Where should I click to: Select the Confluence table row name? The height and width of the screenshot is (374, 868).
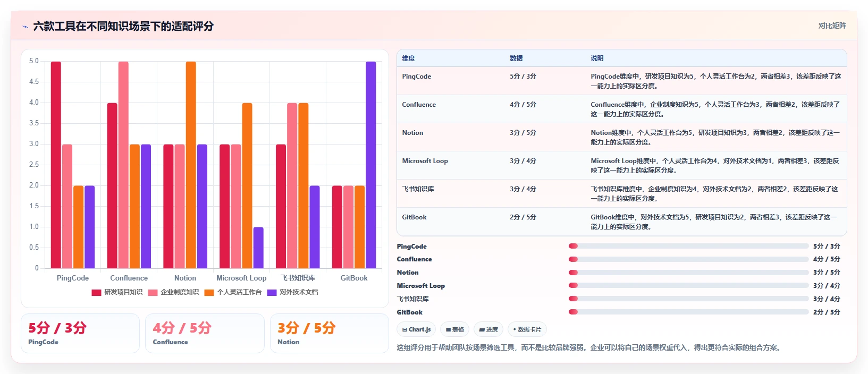(x=419, y=105)
